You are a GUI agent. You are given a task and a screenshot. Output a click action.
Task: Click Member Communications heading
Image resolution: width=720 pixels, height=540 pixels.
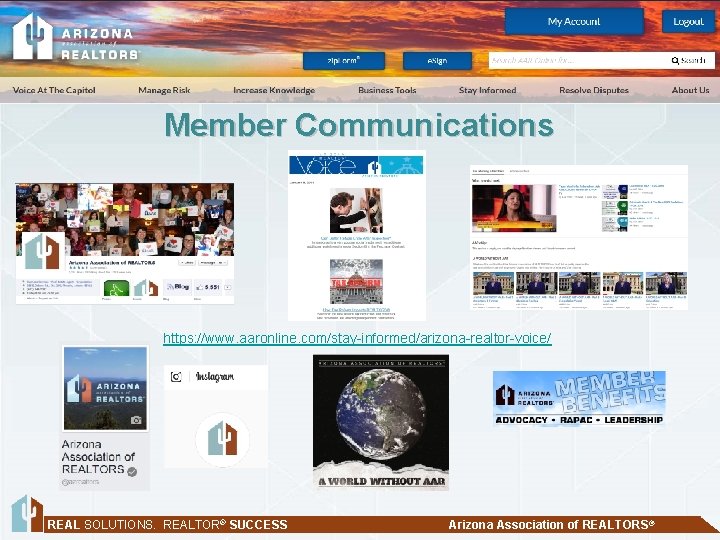click(x=359, y=125)
